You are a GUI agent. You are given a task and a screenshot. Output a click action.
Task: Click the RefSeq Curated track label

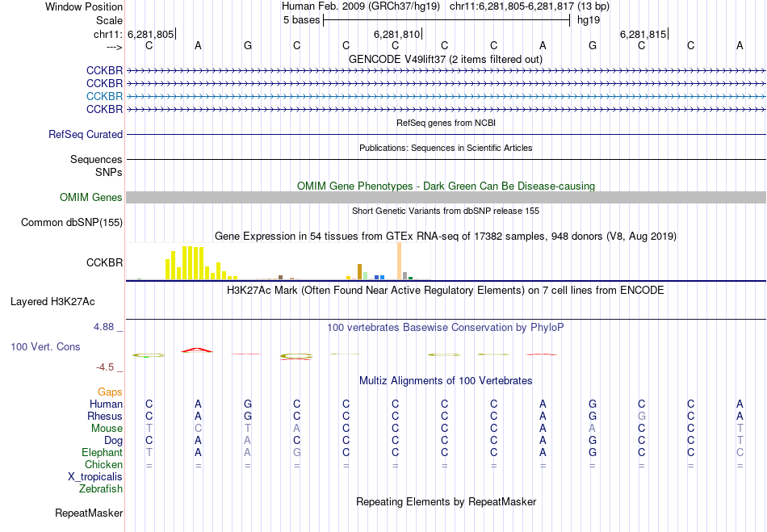[x=85, y=135]
